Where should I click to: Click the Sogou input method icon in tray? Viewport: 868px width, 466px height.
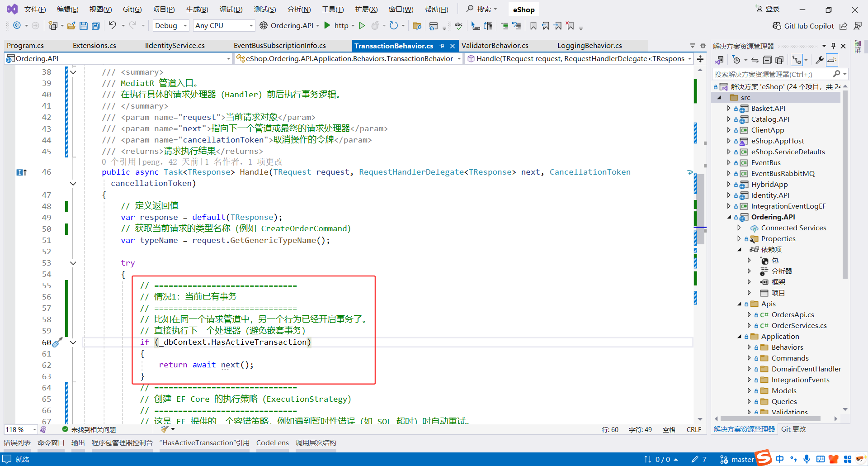click(764, 457)
